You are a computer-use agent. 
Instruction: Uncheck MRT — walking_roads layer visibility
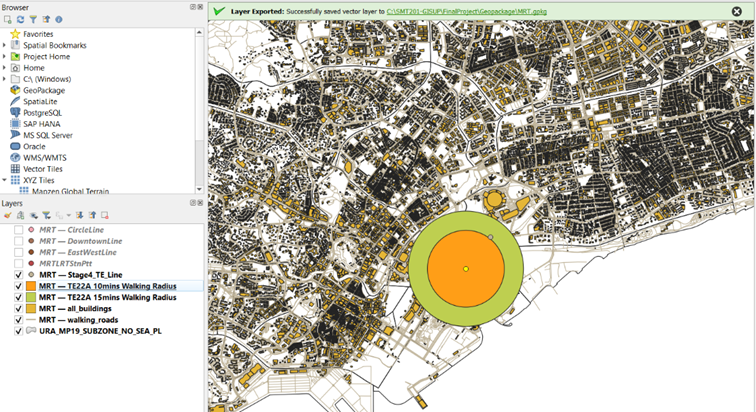pyautogui.click(x=19, y=319)
